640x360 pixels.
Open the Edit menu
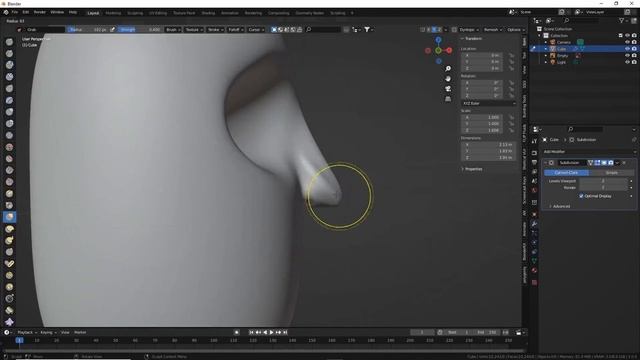point(25,12)
